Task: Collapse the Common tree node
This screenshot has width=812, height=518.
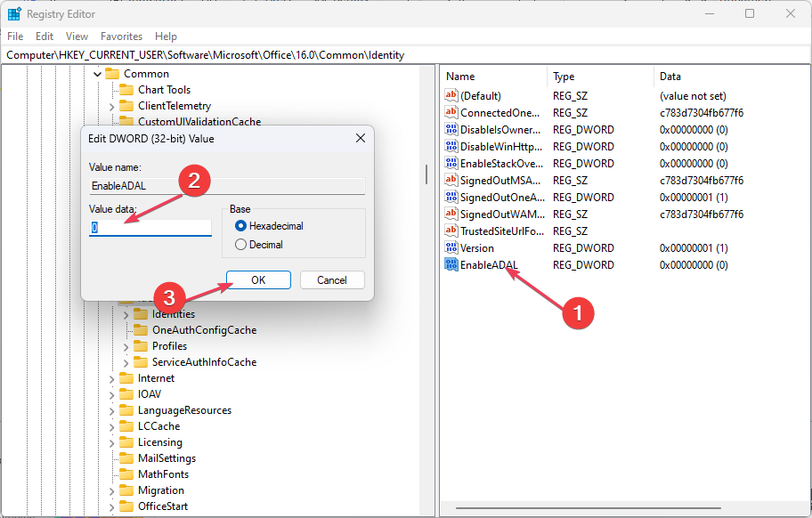Action: point(97,75)
